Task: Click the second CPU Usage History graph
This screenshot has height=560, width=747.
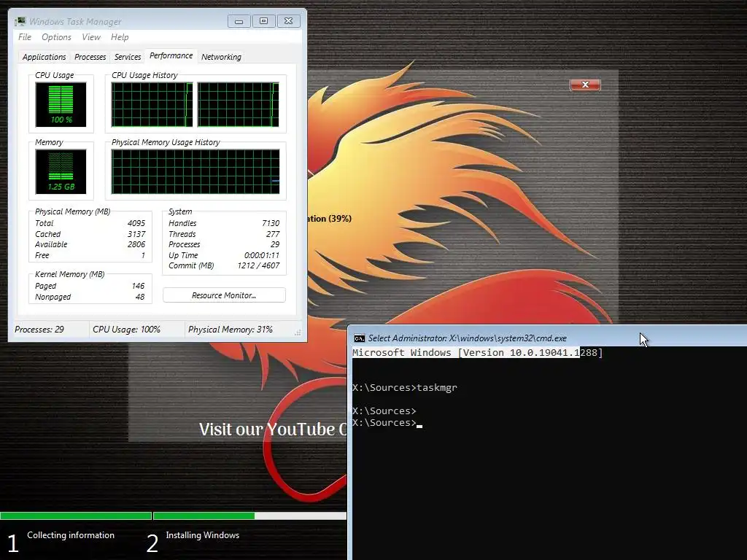Action: point(239,105)
